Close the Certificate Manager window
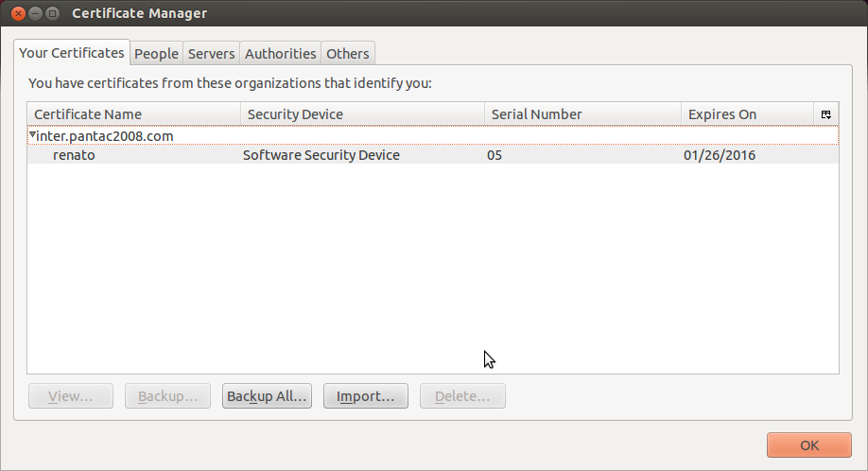868x471 pixels. point(15,13)
